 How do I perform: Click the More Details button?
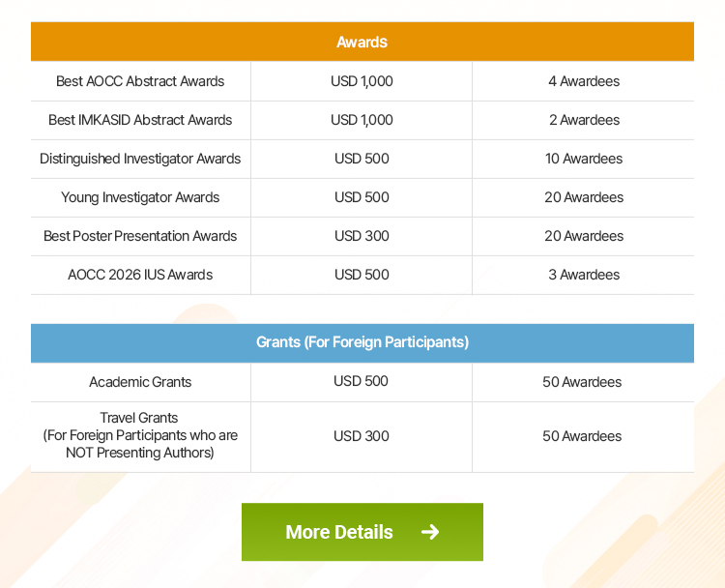362,532
